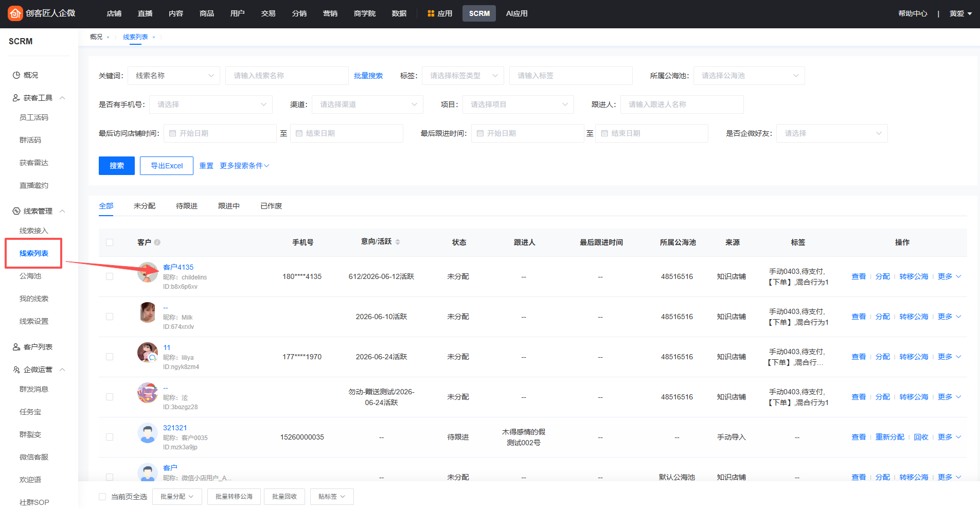Close the 概况 tab with x

point(108,37)
